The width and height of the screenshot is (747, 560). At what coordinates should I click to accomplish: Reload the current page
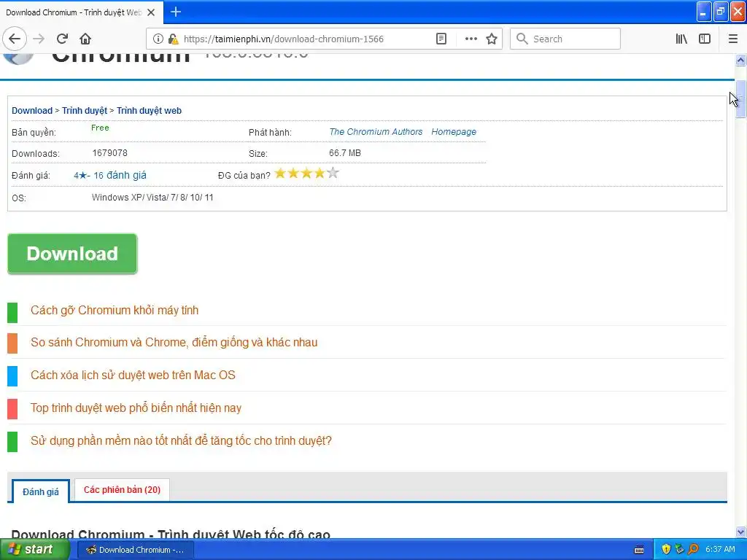pyautogui.click(x=63, y=39)
